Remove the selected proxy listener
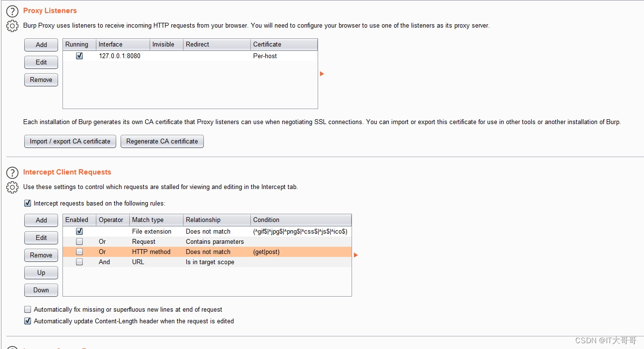Viewport: 644px width, 349px height. 41,79
